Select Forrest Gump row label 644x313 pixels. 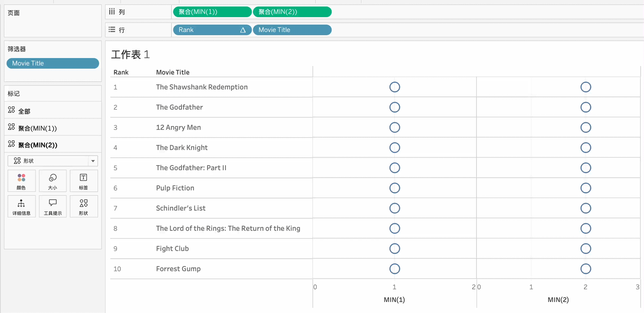point(178,269)
